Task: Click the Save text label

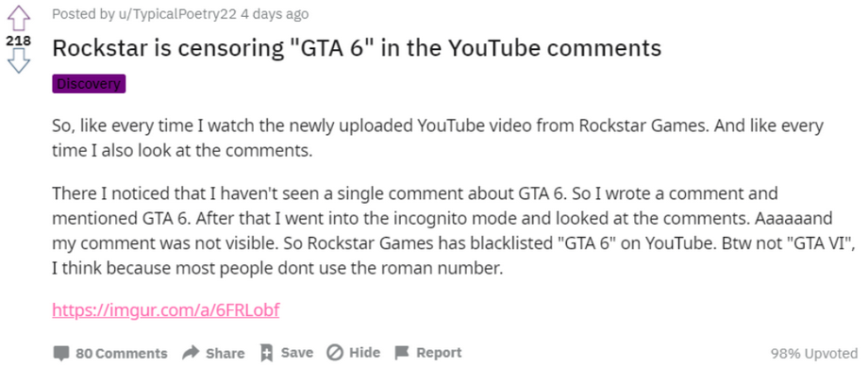Action: (x=296, y=353)
